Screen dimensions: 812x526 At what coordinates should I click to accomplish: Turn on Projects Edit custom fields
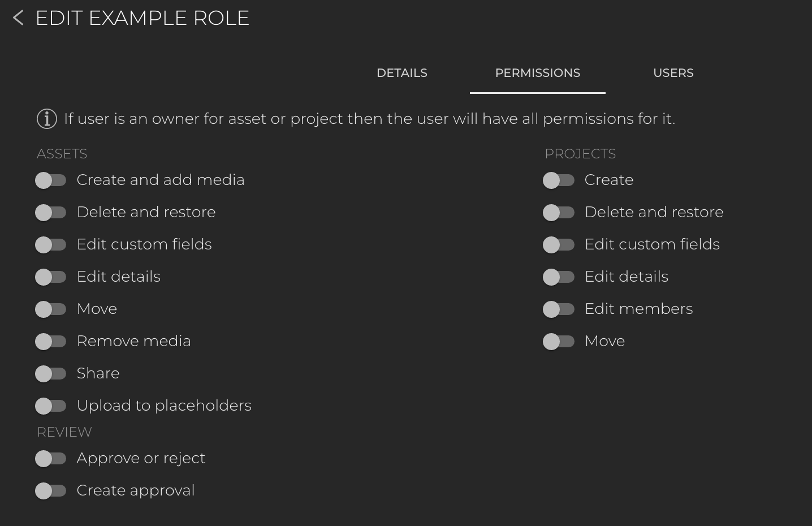point(559,245)
